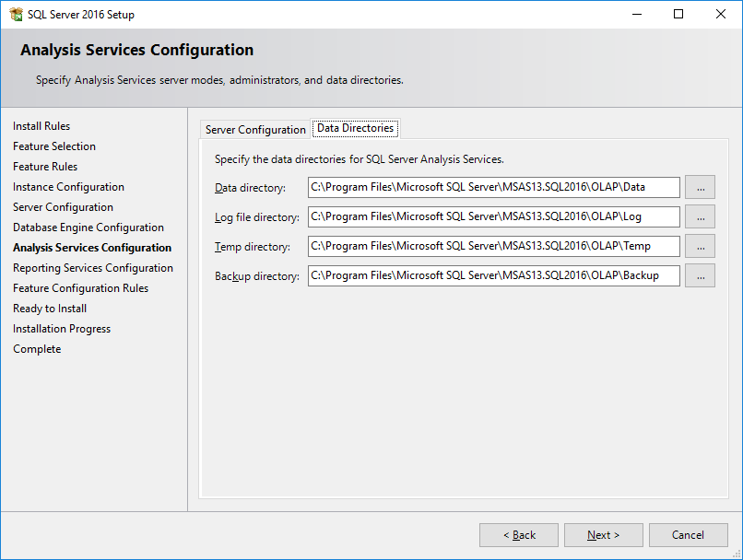Click the Temp directory label
Image resolution: width=743 pixels, height=560 pixels.
pyautogui.click(x=252, y=247)
